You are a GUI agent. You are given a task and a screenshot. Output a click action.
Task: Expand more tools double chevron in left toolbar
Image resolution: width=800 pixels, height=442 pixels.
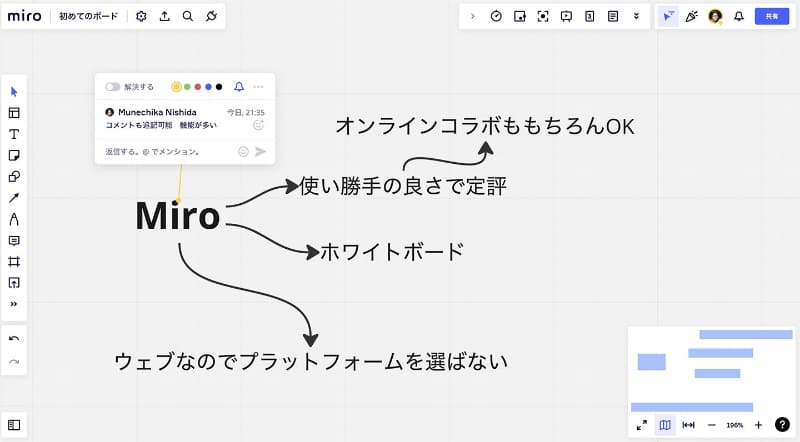14,304
